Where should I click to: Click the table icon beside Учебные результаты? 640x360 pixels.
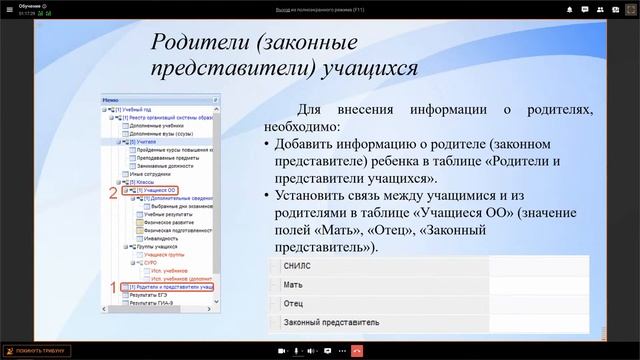140,214
